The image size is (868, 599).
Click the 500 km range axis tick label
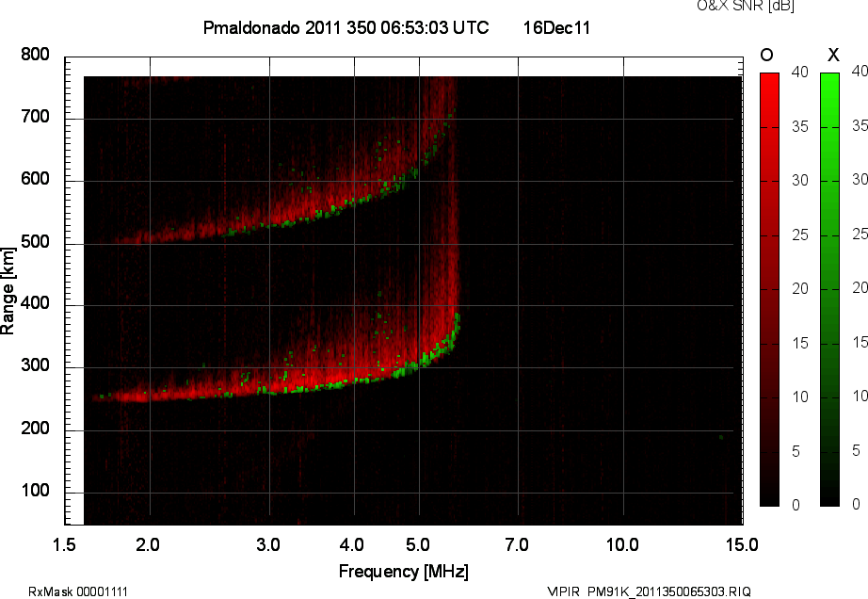[x=35, y=242]
